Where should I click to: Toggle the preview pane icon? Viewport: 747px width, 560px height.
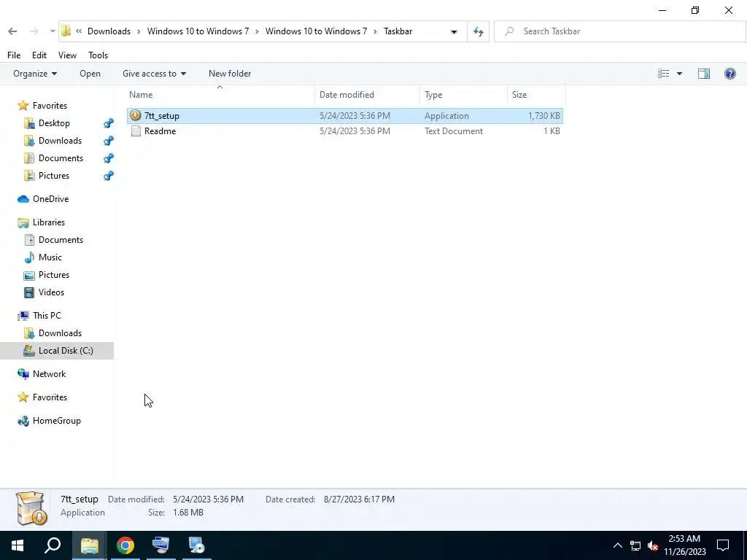pos(704,74)
